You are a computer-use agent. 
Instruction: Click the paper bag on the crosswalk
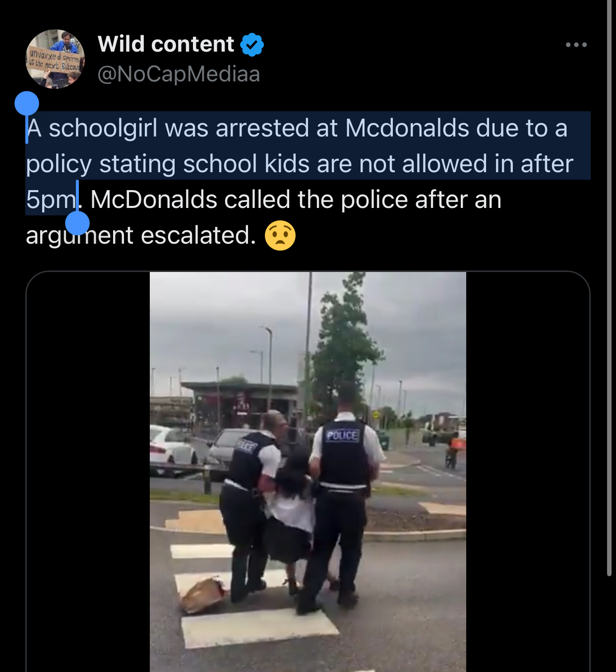point(203,594)
